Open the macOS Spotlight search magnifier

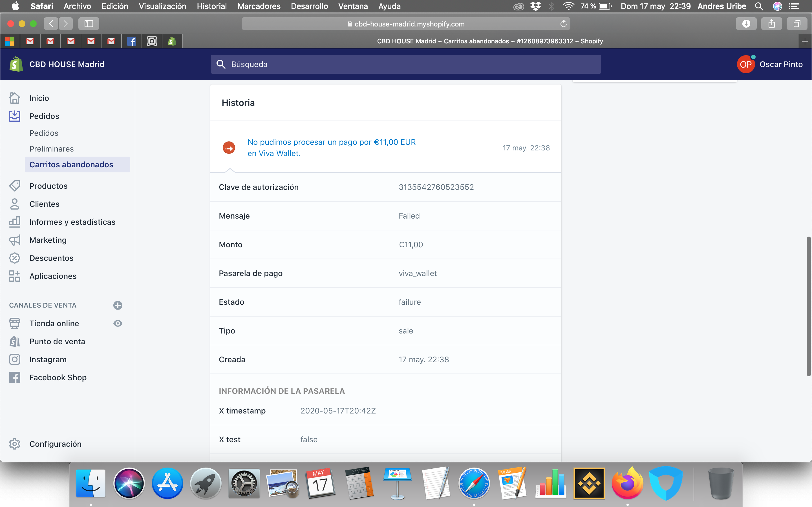[x=759, y=6]
